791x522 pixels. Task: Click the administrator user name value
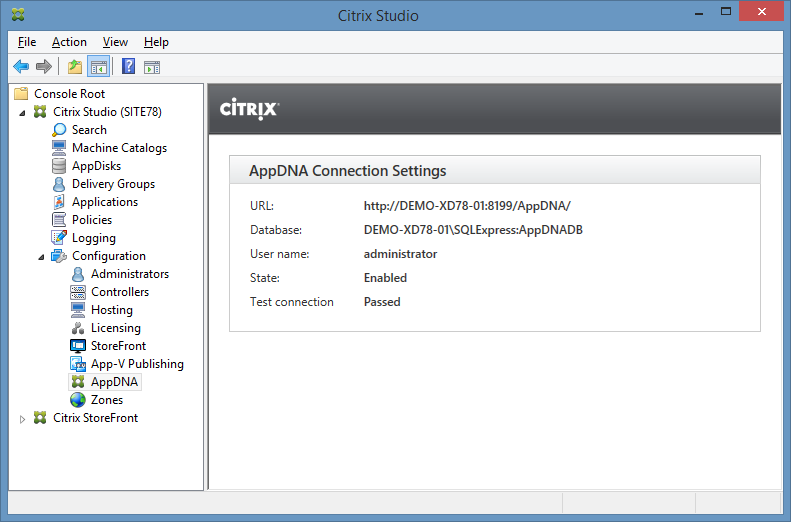[x=401, y=254]
